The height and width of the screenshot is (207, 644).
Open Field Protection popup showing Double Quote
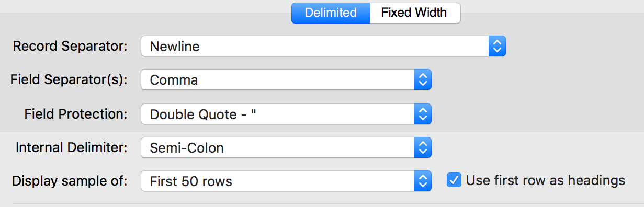(286, 114)
